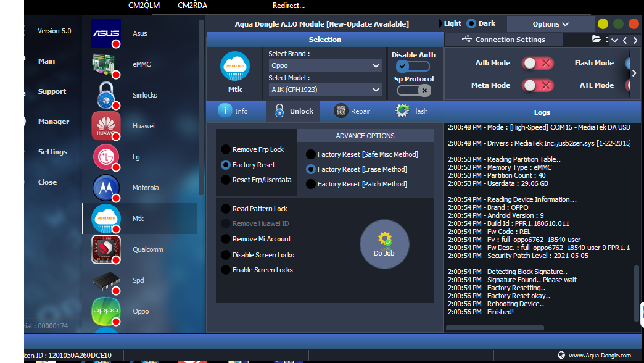The image size is (644, 363).
Task: Choose Factory Reset [Patch Method]
Action: (357, 184)
